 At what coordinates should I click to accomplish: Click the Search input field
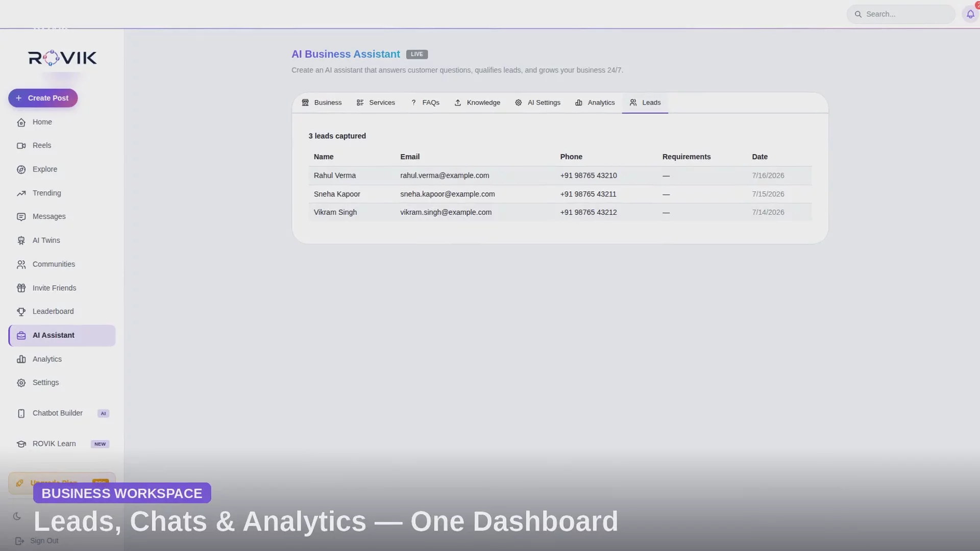pyautogui.click(x=901, y=14)
